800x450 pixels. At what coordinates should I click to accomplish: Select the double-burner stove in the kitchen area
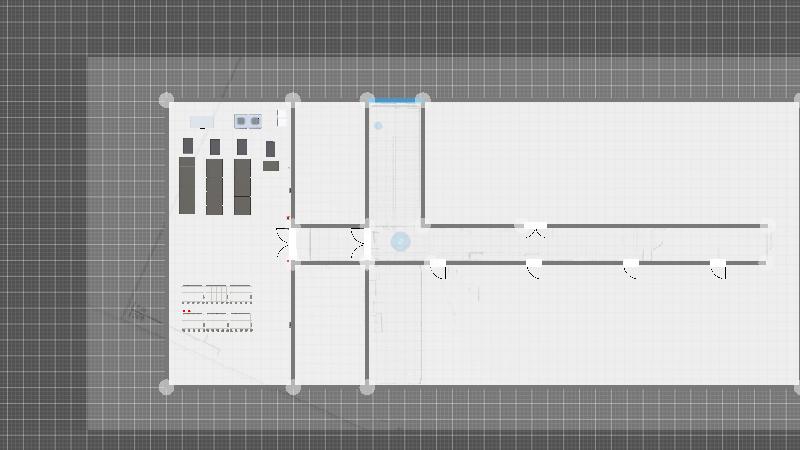(x=247, y=121)
